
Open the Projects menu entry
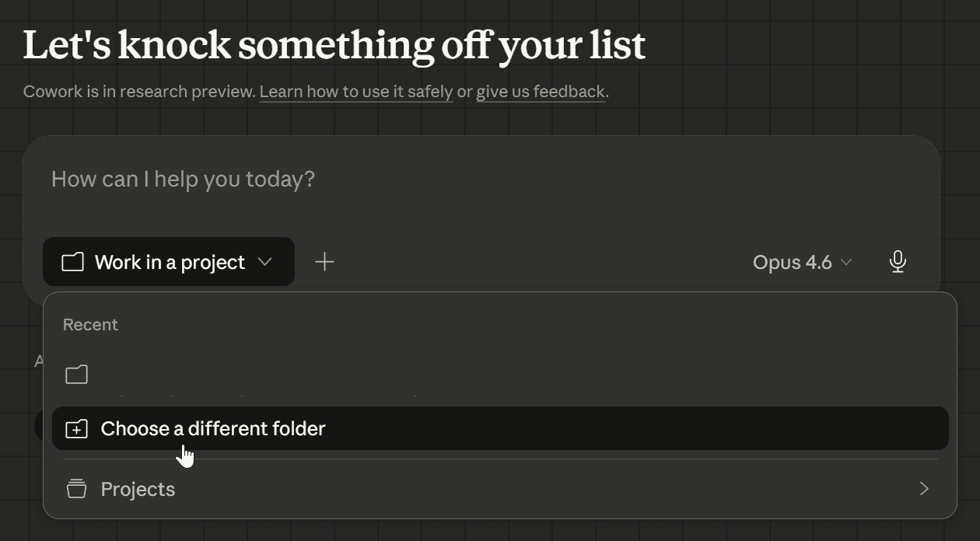[138, 489]
